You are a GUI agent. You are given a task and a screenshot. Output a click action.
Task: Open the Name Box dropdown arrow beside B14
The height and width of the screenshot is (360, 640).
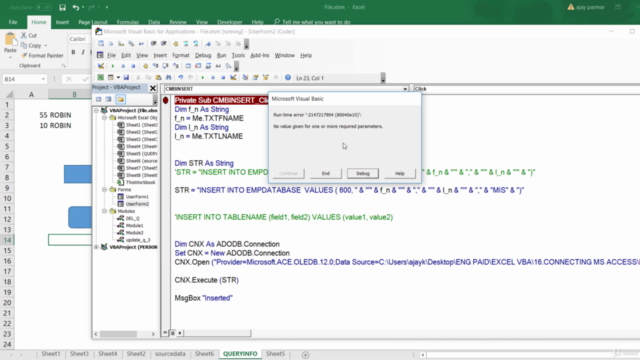tap(43, 79)
